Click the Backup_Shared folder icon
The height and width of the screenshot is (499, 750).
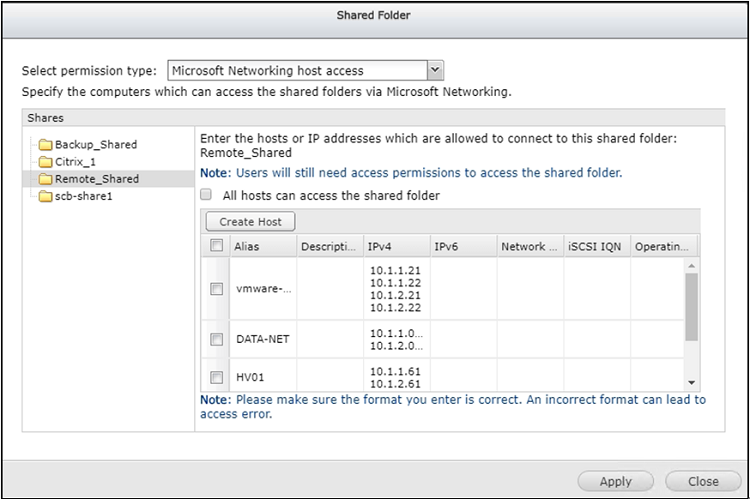45,144
